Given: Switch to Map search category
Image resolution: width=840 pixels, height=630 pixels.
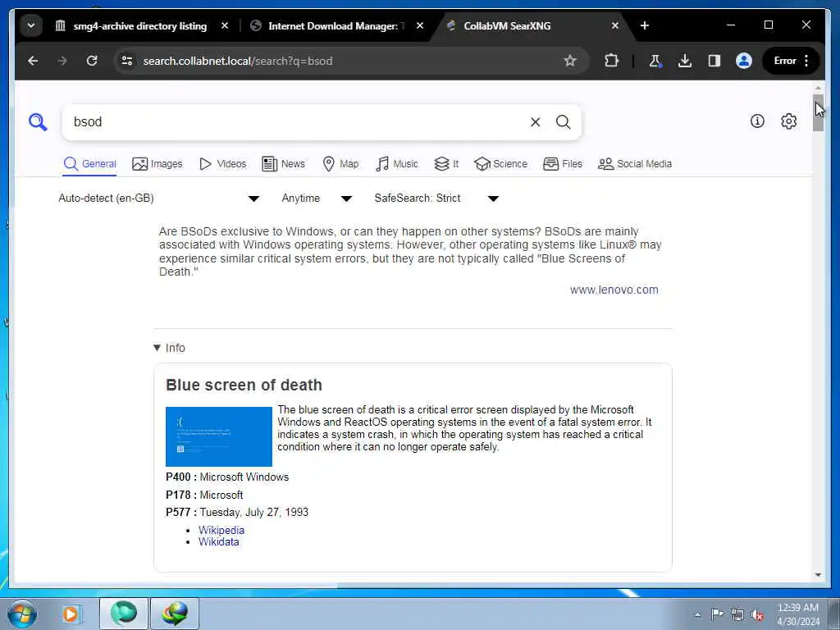Looking at the screenshot, I should tap(340, 164).
